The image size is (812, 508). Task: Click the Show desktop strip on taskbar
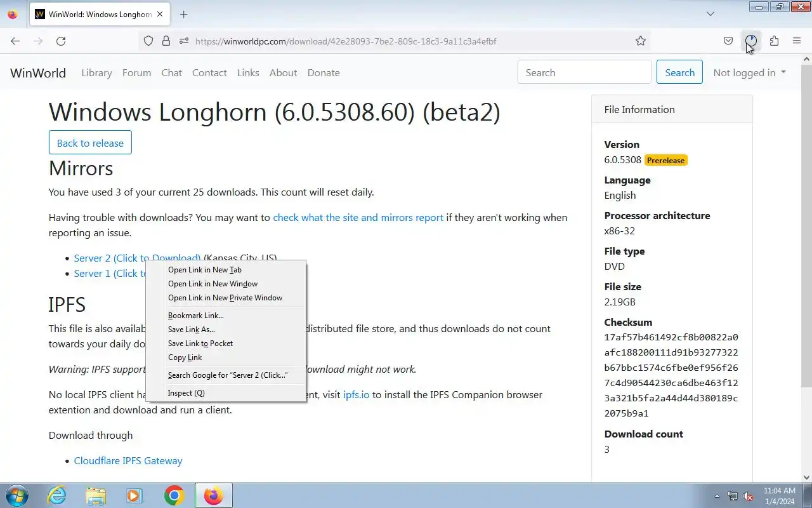[x=808, y=496]
